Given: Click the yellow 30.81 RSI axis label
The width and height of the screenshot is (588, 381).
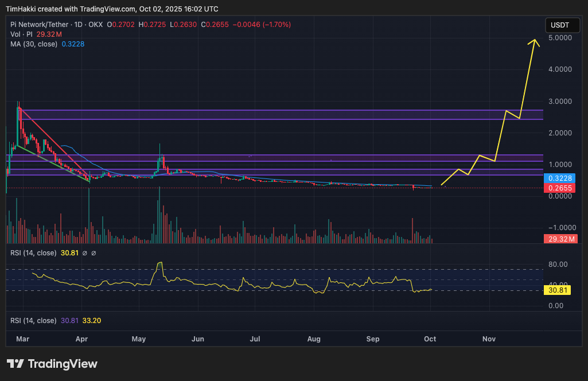Looking at the screenshot, I should [558, 290].
